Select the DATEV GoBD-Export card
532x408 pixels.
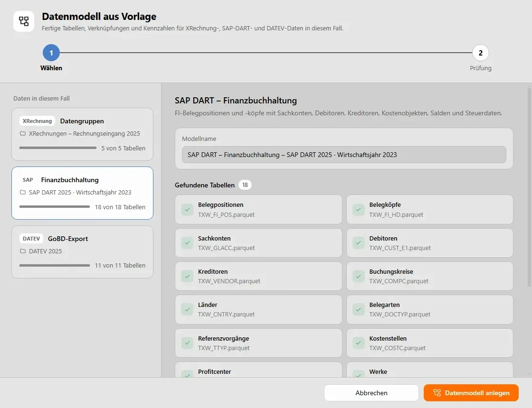click(x=83, y=252)
